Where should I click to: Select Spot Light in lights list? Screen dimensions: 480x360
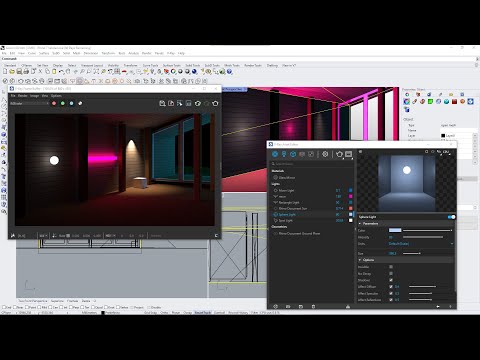point(286,221)
